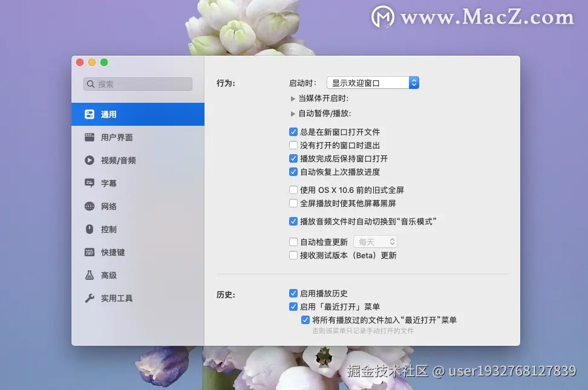
Task: Click the 搜索 search field
Action: [138, 84]
